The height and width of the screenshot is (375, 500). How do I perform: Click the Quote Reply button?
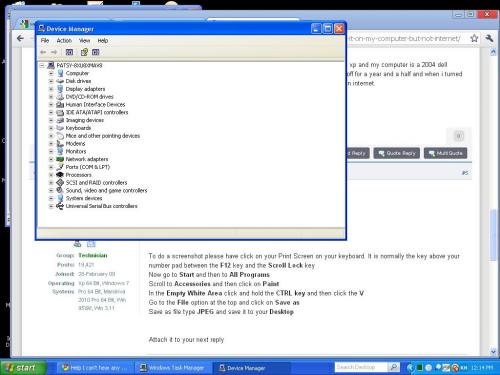(x=397, y=153)
